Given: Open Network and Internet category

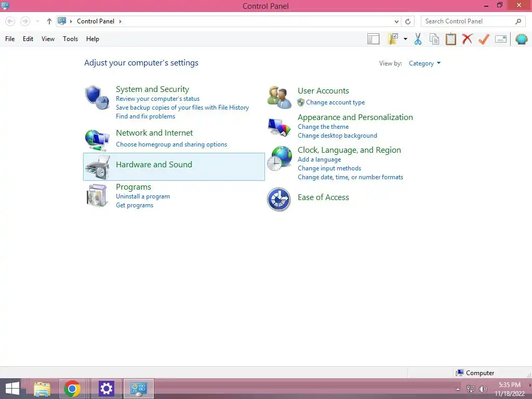Looking at the screenshot, I should tap(154, 133).
